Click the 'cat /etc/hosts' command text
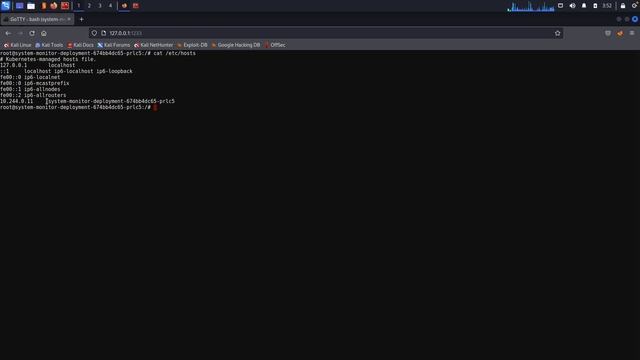The height and width of the screenshot is (360, 640). 174,53
